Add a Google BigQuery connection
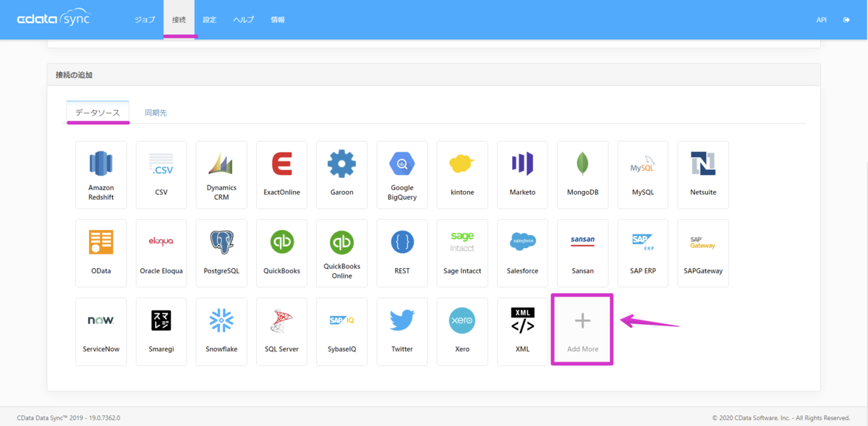868x426 pixels. point(402,175)
